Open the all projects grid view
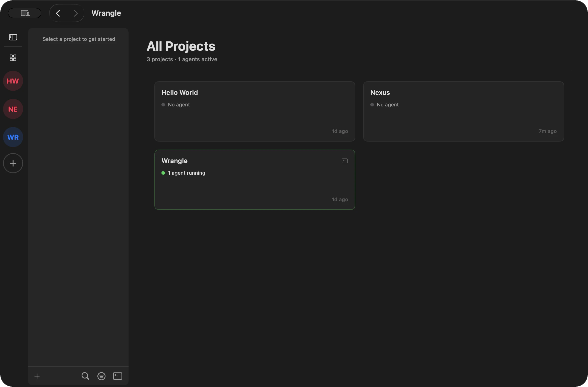 pos(13,58)
